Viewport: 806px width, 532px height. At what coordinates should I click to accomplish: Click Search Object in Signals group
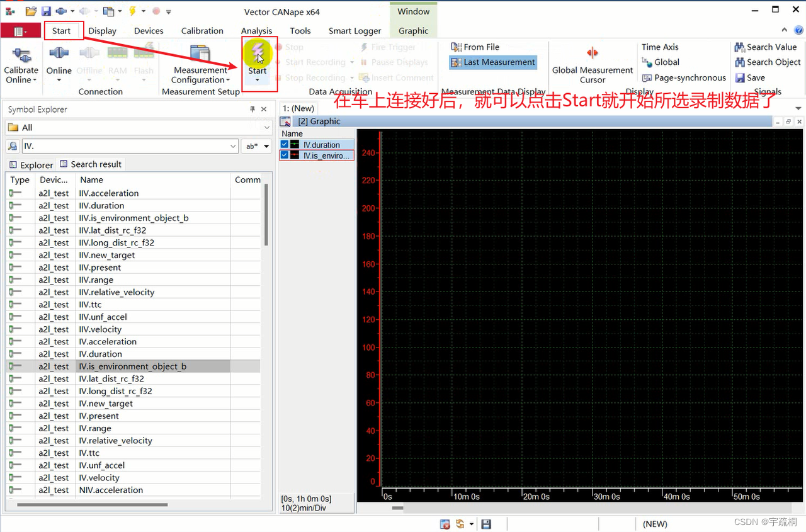coord(768,62)
